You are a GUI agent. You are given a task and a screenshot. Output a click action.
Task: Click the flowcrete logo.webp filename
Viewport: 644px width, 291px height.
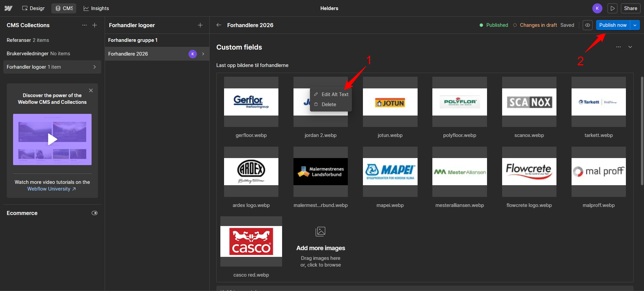(529, 205)
